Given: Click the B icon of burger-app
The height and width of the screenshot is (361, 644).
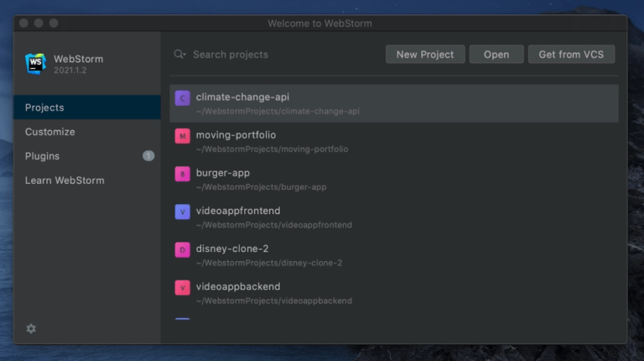Looking at the screenshot, I should pos(182,174).
